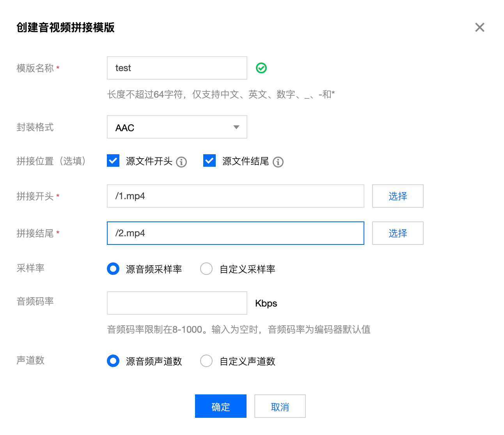The height and width of the screenshot is (435, 504).
Task: Click 选择 button for 拼接开头
Action: coord(398,196)
